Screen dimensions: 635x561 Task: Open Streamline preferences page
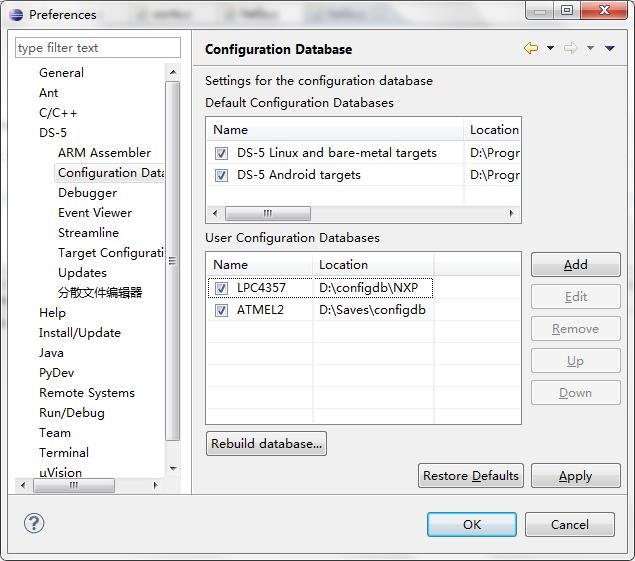click(88, 233)
